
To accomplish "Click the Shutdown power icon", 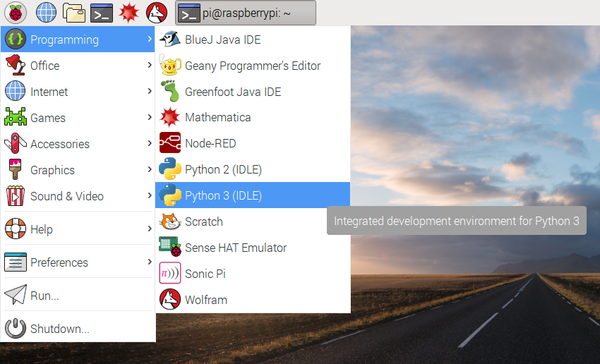I will pos(16,328).
